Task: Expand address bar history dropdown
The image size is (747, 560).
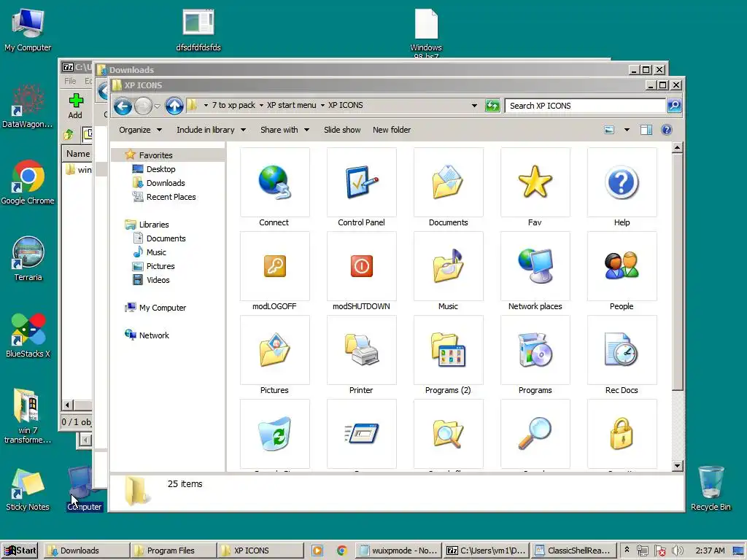Action: click(x=474, y=106)
